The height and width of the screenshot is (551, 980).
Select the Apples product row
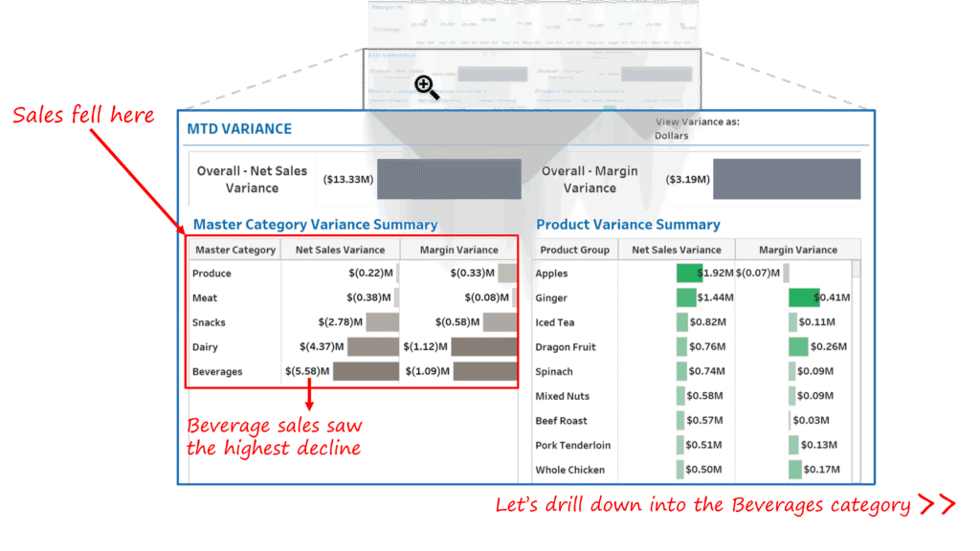(692, 273)
